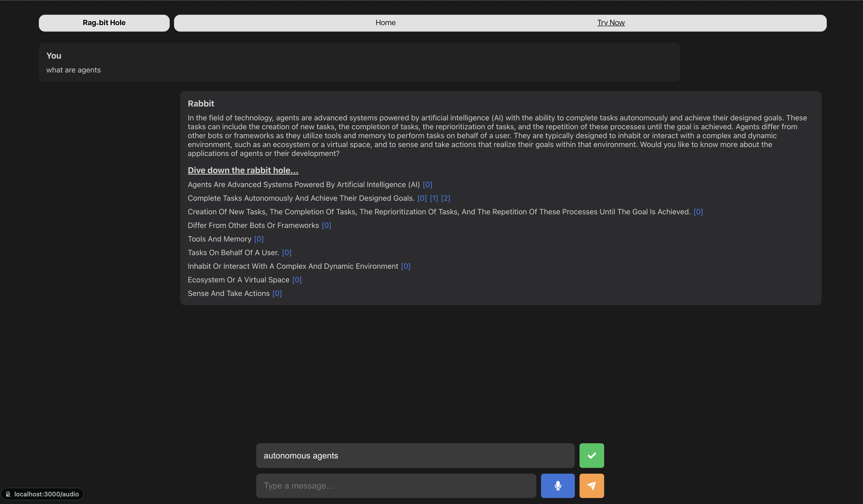Open citation [0] for Tasks On Behalf Of User
The height and width of the screenshot is (504, 863).
pos(286,253)
